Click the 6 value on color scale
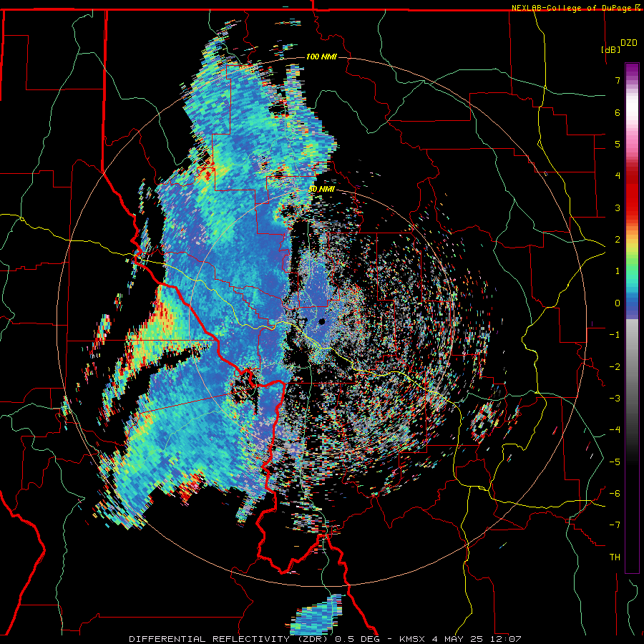 click(x=618, y=112)
